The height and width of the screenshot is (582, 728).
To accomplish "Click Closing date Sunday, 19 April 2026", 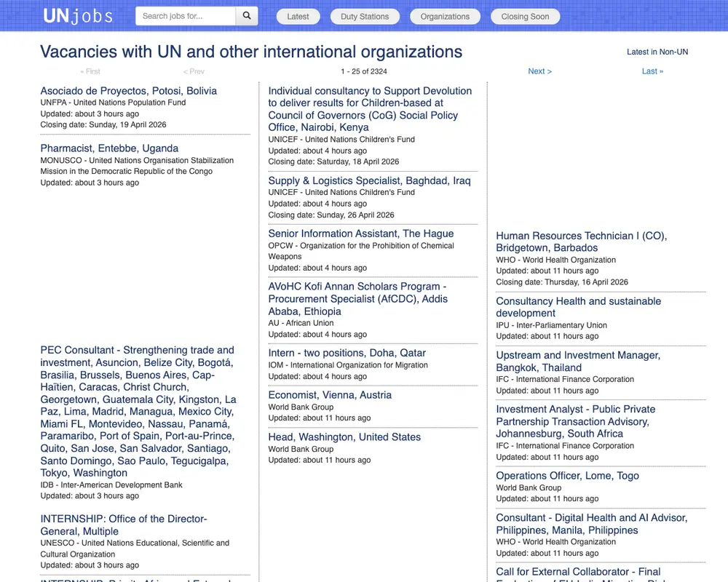I will pyautogui.click(x=103, y=125).
